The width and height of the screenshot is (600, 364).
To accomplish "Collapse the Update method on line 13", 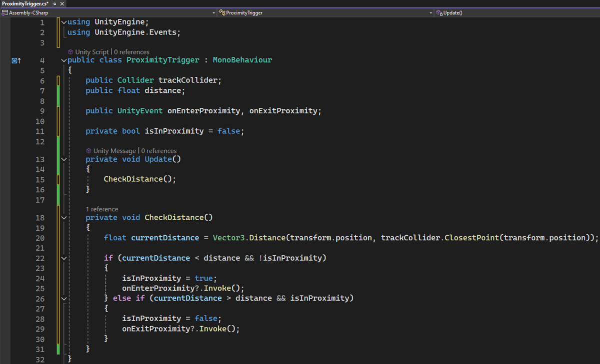I will 63,159.
